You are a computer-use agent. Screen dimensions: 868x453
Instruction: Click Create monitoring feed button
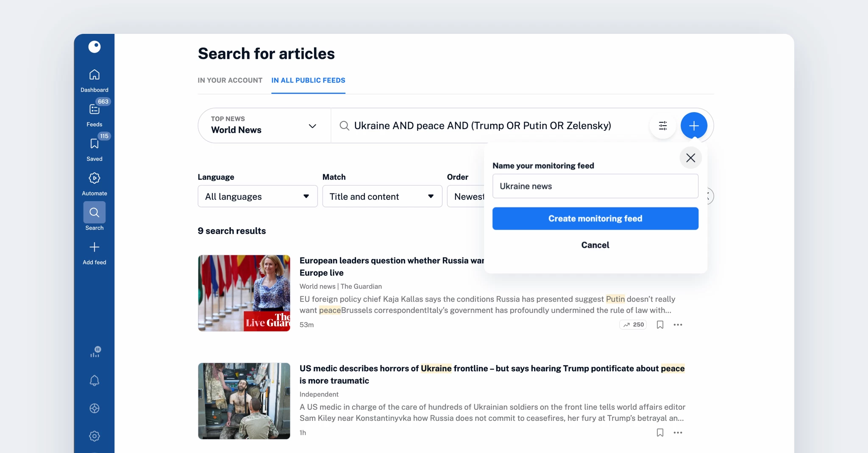pyautogui.click(x=595, y=218)
